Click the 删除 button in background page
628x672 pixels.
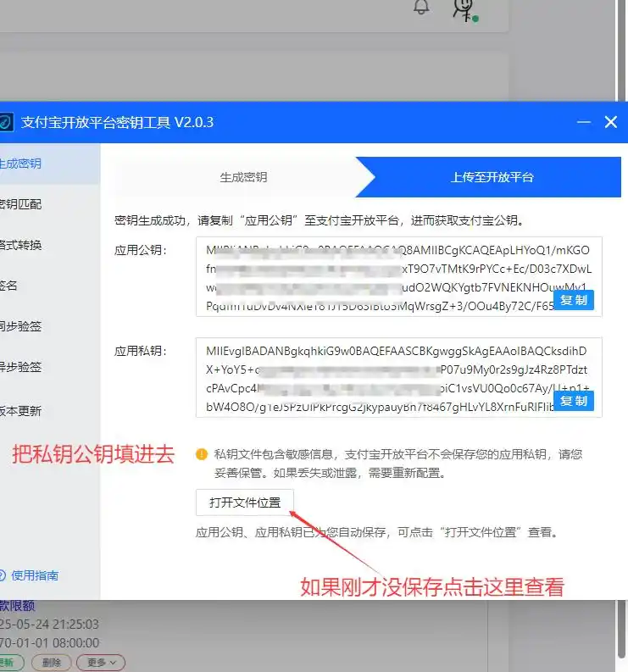[52, 662]
